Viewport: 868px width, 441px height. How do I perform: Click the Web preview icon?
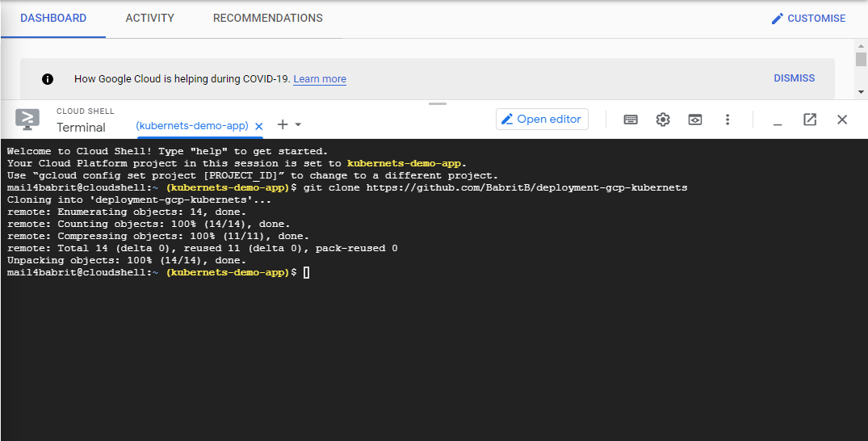tap(695, 119)
